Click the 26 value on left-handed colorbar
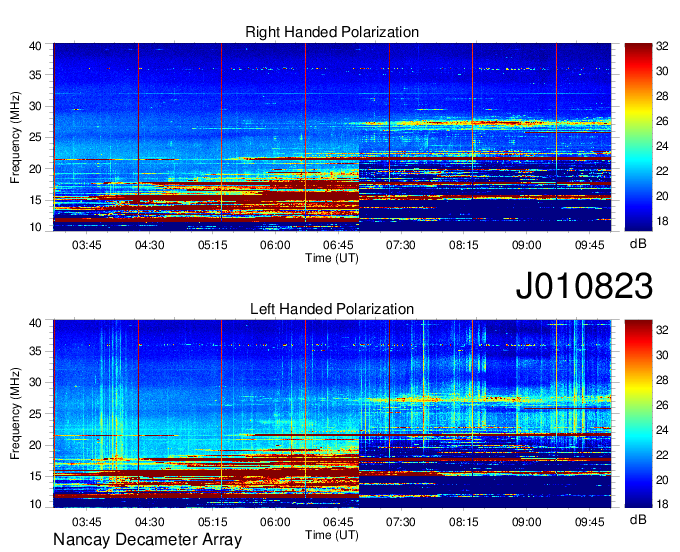The image size is (680, 552). click(x=662, y=405)
